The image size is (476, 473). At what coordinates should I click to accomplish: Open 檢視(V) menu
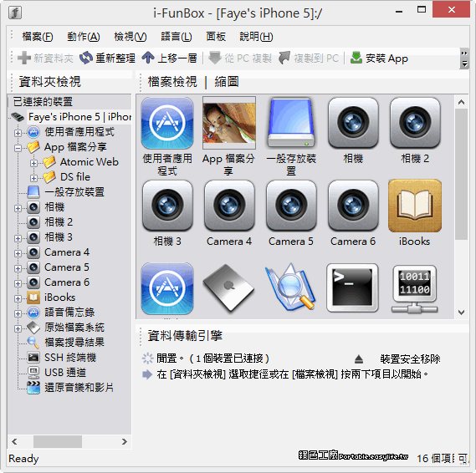point(131,37)
